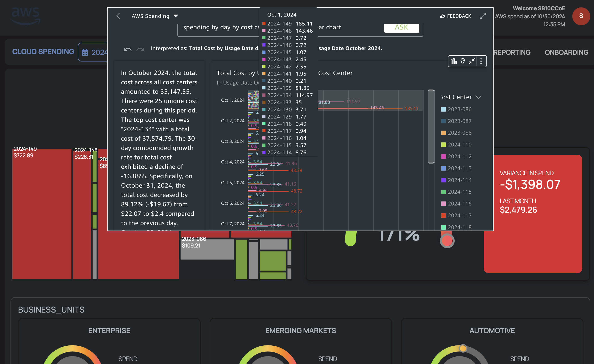Click legend entry 2024-115
The height and width of the screenshot is (364, 594).
[456, 192]
